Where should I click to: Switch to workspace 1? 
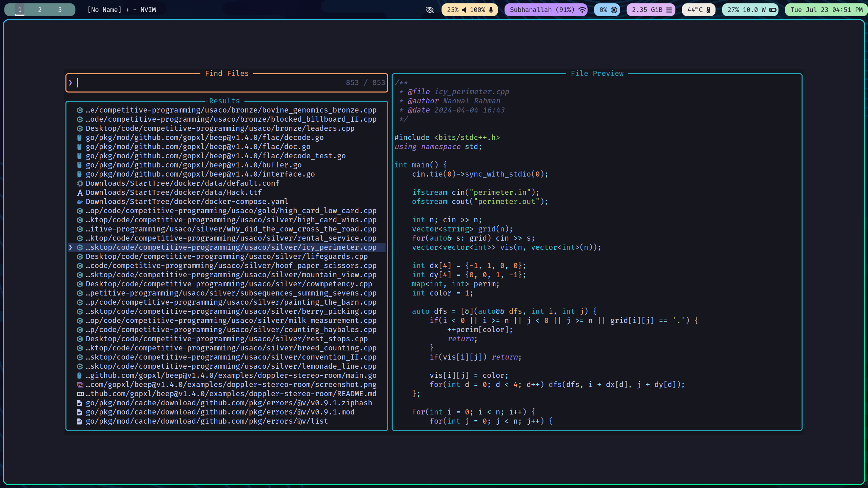click(x=20, y=10)
